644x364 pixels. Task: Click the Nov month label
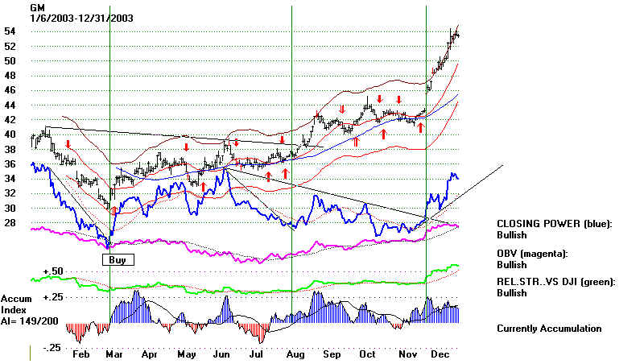408,354
